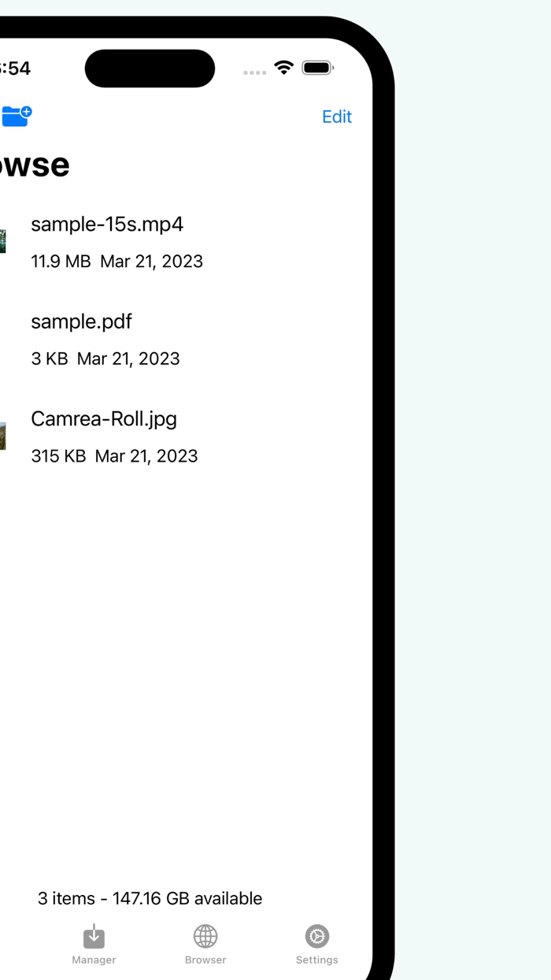Viewport: 551px width, 980px height.
Task: Tap the battery indicator icon
Action: (317, 68)
